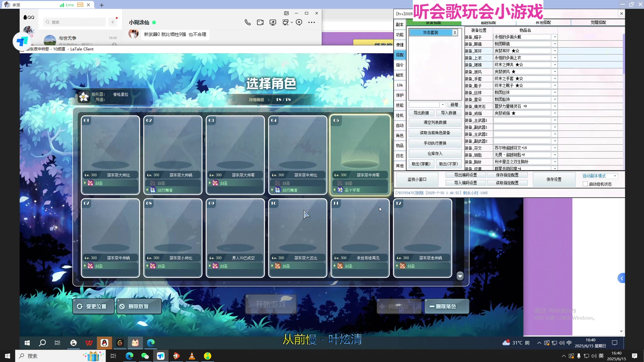Expand the 装备_主武器1 dropdown

[x=555, y=120]
